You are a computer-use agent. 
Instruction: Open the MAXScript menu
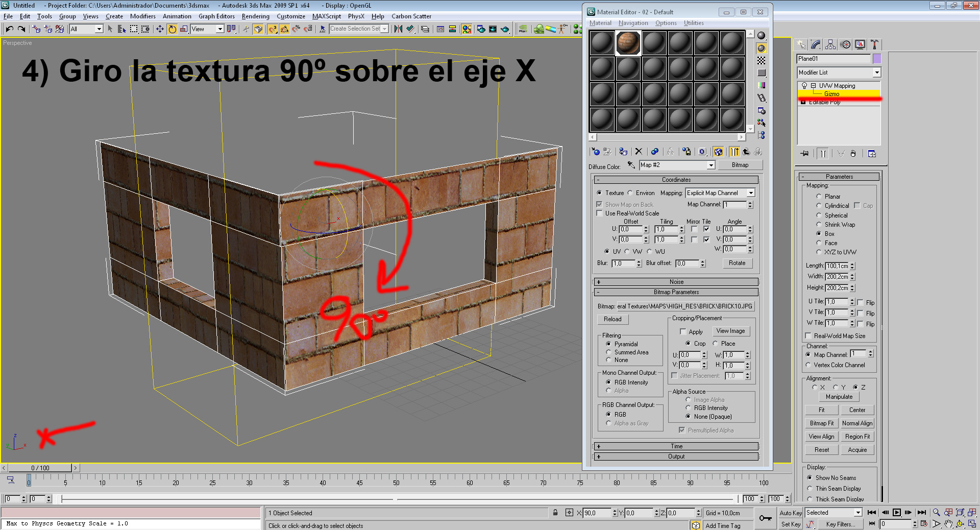[x=327, y=16]
